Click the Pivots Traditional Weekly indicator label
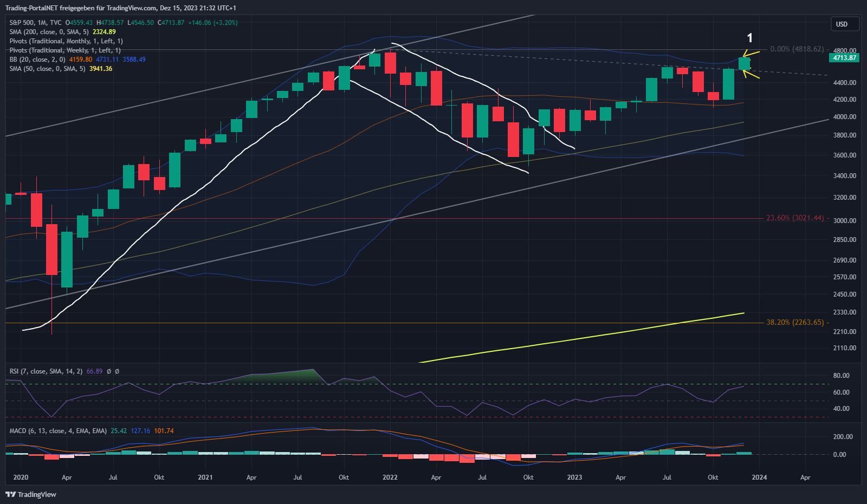Image resolution: width=867 pixels, height=504 pixels. (65, 50)
